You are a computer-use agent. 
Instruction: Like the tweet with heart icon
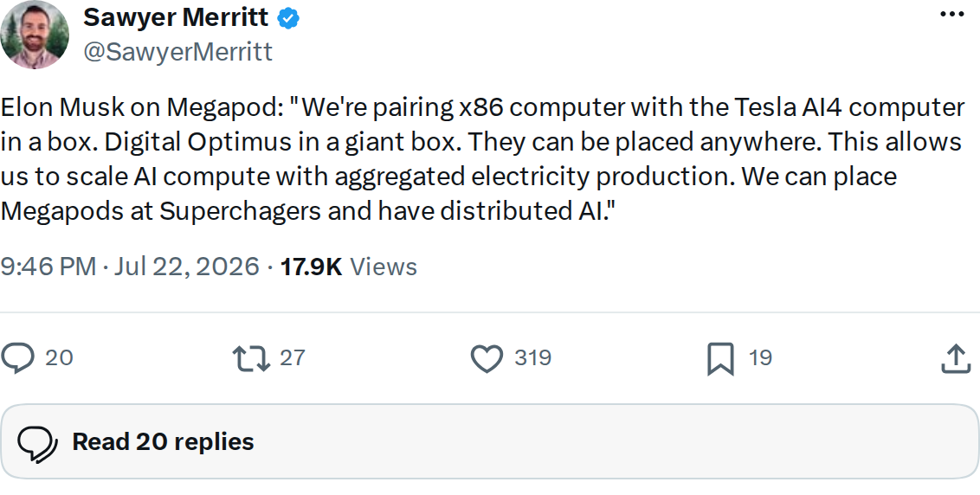(x=487, y=359)
